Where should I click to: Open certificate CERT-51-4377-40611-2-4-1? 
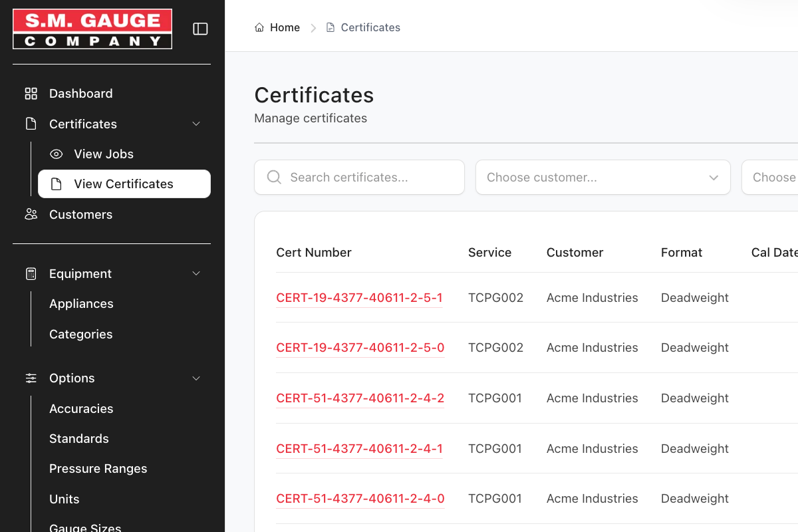click(x=360, y=449)
